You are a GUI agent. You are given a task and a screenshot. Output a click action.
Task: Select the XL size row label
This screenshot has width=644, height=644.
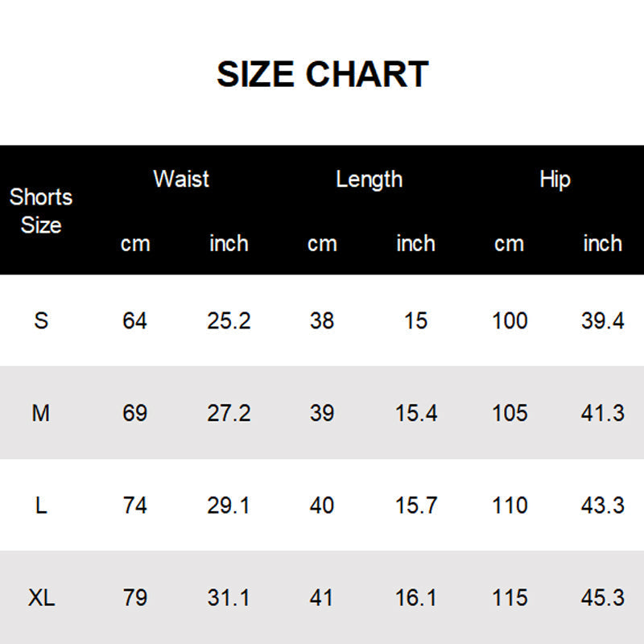(x=41, y=598)
